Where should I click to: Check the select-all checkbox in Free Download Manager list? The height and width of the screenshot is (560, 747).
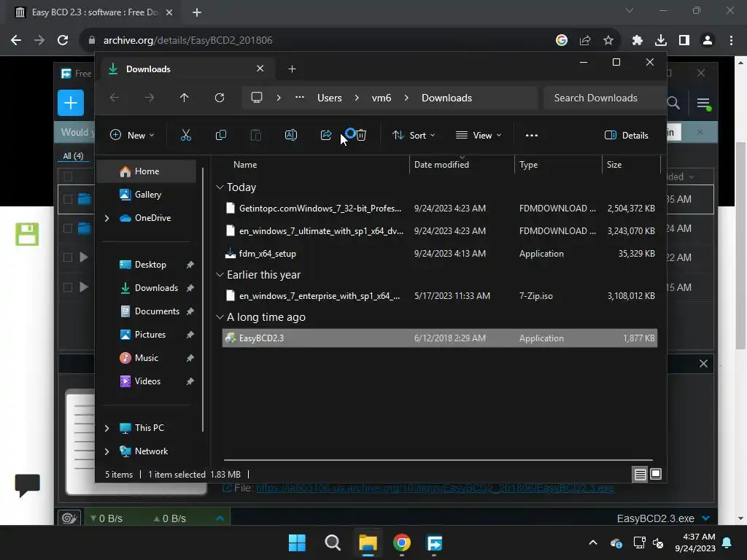click(x=68, y=176)
